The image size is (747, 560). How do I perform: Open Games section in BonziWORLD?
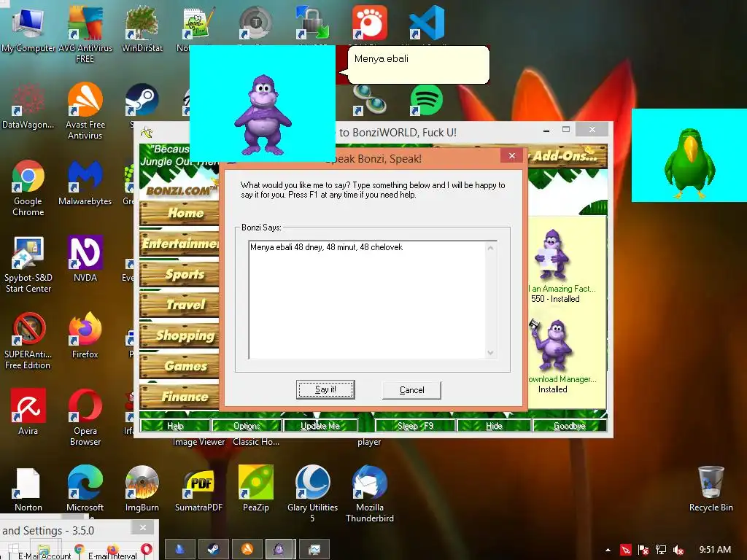[179, 366]
